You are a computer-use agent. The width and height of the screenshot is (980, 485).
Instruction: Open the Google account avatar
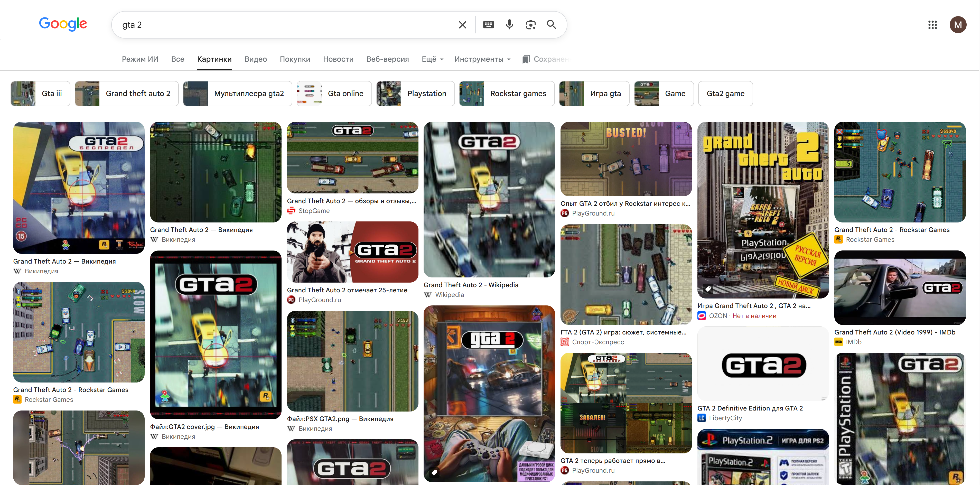(x=958, y=25)
